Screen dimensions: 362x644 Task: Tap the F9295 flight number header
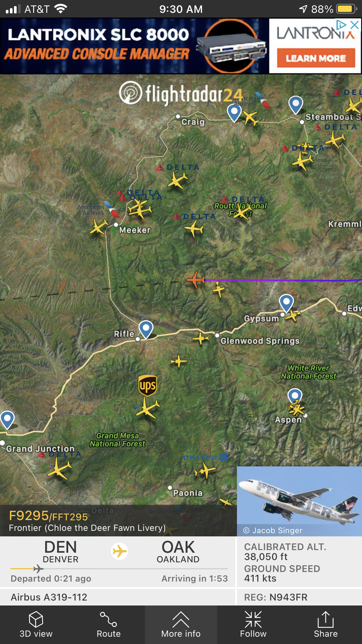click(x=48, y=516)
